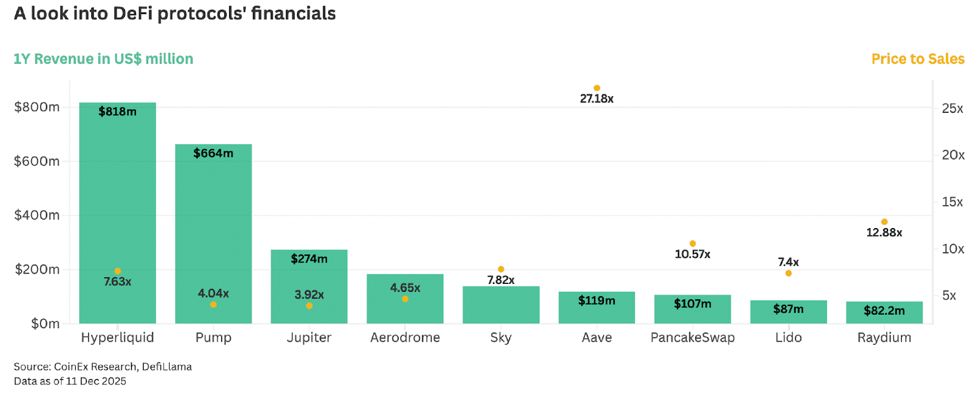Click the Price to Sales legend label
The width and height of the screenshot is (980, 398).
pos(918,59)
